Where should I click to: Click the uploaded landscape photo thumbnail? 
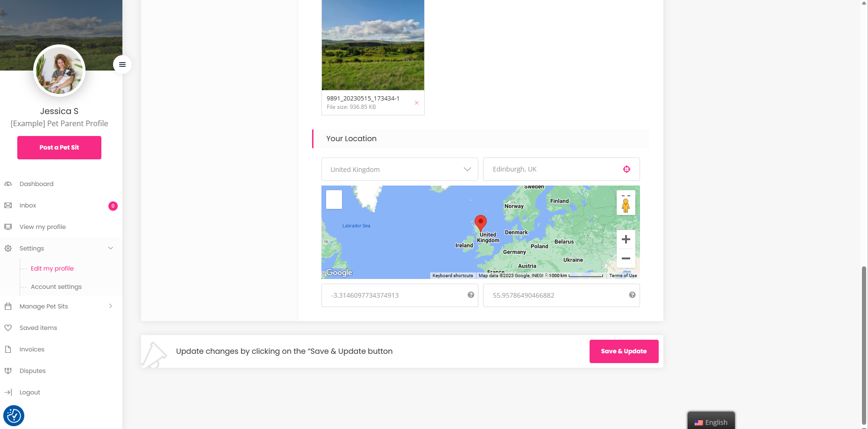(373, 45)
